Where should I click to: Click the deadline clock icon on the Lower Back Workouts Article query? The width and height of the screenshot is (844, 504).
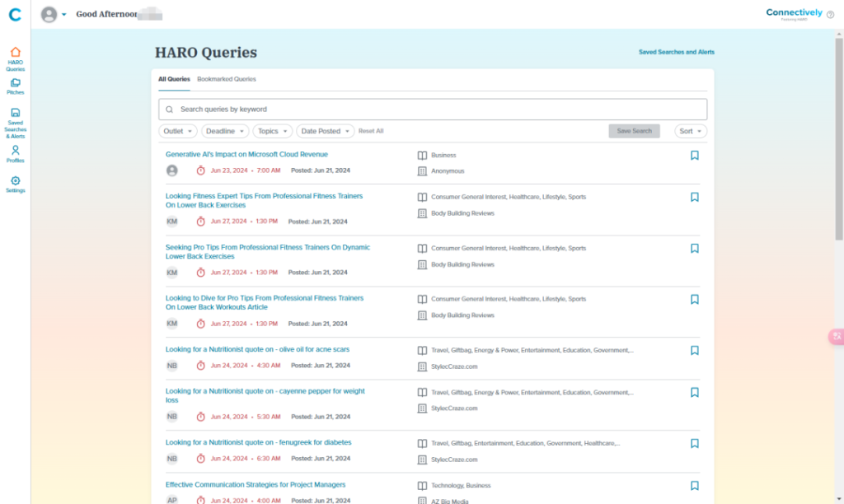tap(201, 324)
